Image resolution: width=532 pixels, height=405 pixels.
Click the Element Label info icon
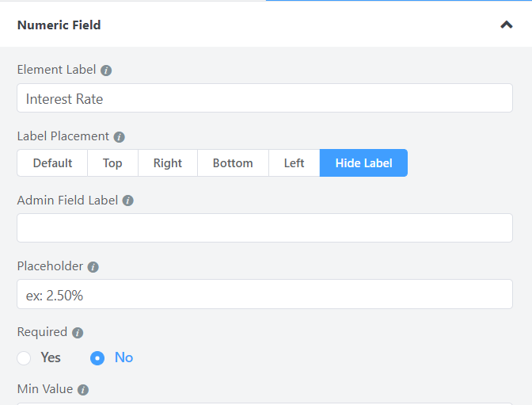tap(106, 71)
